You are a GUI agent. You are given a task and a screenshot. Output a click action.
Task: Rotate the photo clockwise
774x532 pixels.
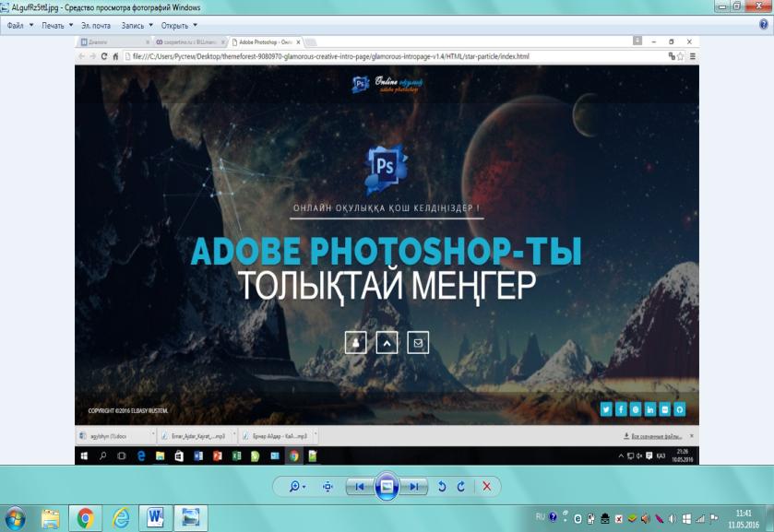461,487
